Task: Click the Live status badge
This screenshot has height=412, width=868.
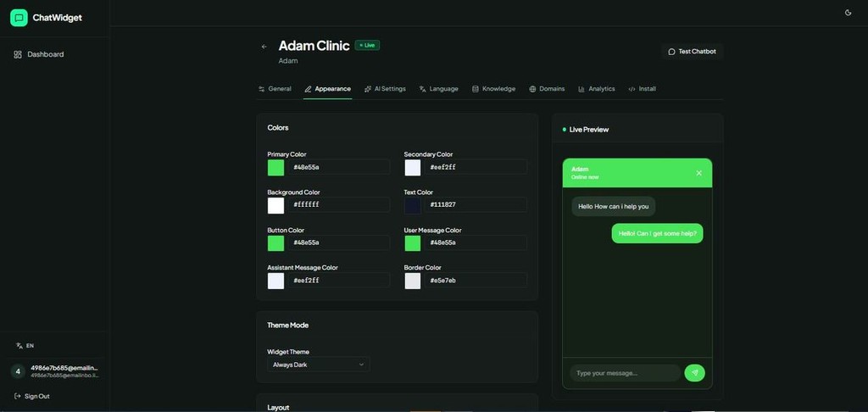Action: (367, 46)
